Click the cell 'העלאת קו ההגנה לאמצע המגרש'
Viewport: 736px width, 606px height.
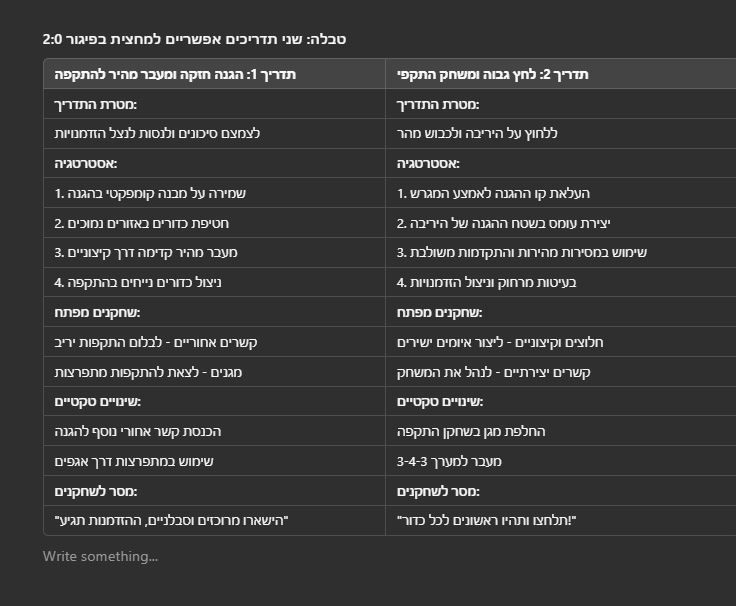coord(560,193)
